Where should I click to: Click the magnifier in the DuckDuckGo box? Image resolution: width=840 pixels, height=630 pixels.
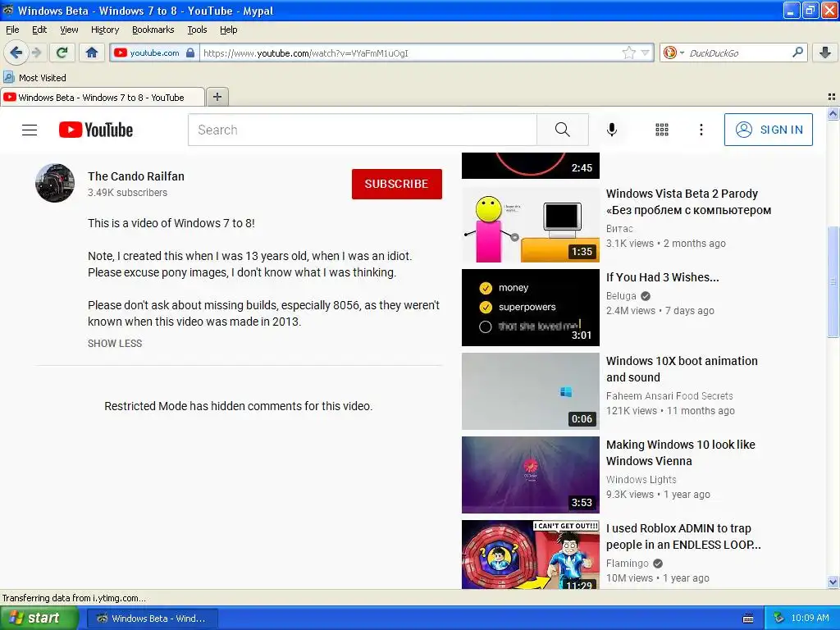coord(797,52)
